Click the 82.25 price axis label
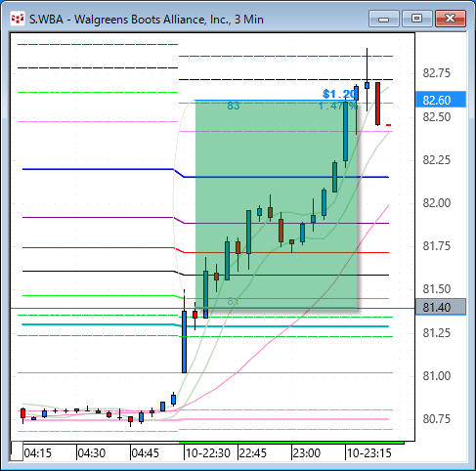The height and width of the screenshot is (471, 476). click(x=437, y=160)
